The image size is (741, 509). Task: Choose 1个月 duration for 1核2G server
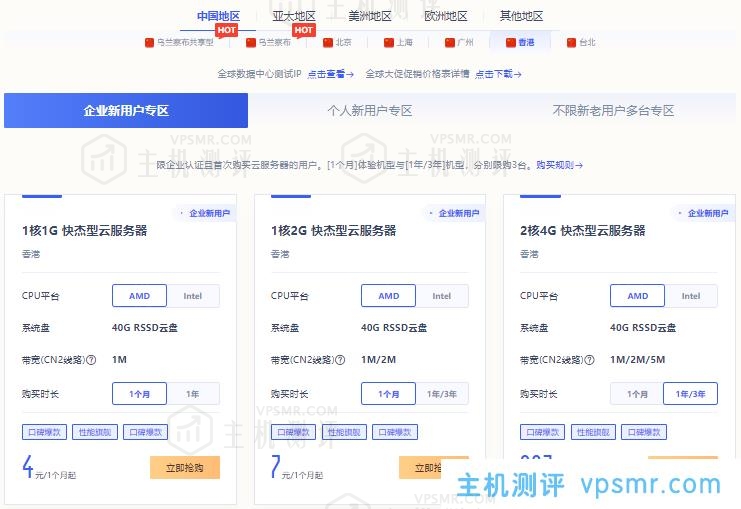point(388,394)
